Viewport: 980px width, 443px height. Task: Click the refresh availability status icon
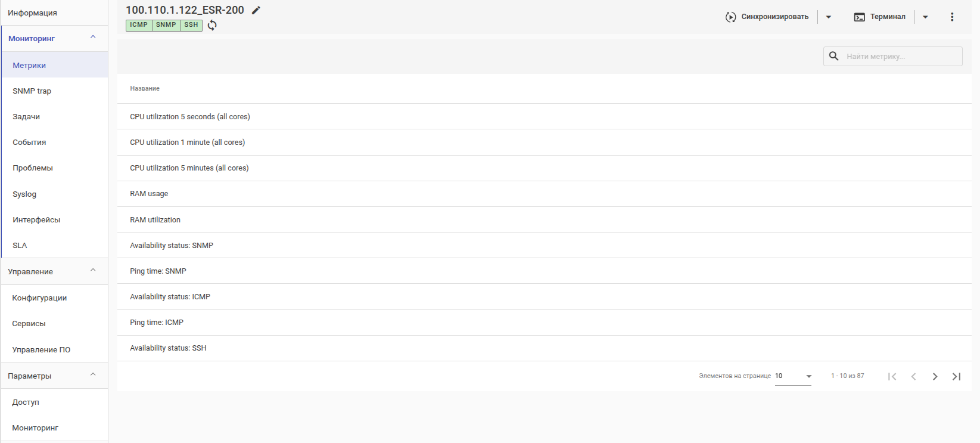pos(212,25)
